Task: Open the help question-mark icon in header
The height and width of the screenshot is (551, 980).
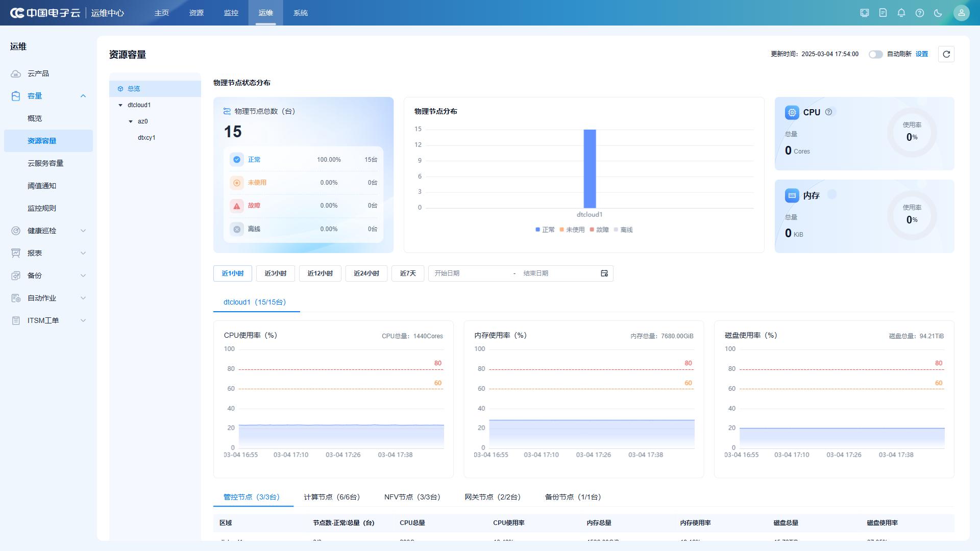Action: (920, 13)
